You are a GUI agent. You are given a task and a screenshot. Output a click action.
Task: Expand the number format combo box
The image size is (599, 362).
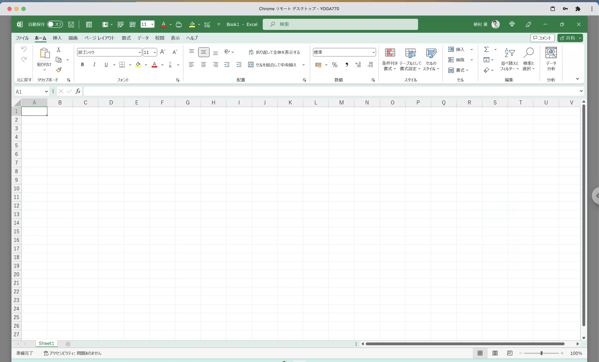pos(373,52)
